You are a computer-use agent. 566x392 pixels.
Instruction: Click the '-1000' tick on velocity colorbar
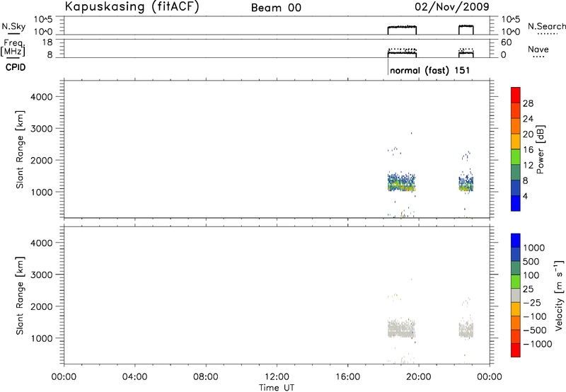(537, 344)
